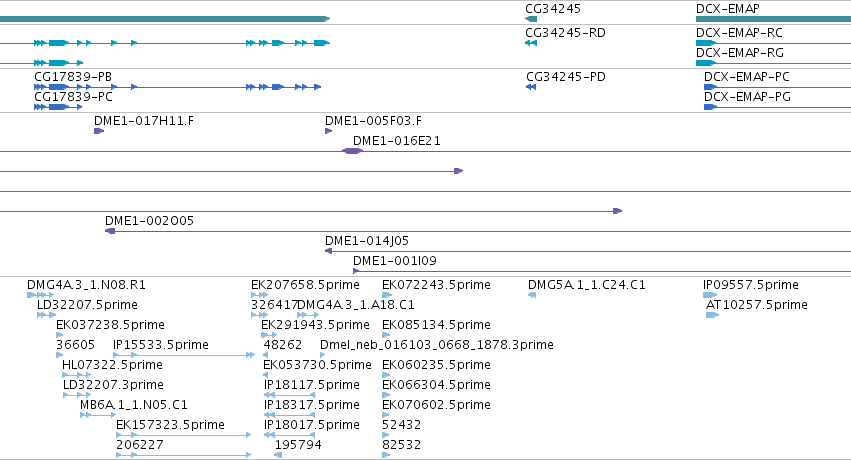Viewport: 851px width, 460px height.
Task: Select the DMG5A.1_1.C24.C1 EST arrow glyph
Action: coord(532,295)
